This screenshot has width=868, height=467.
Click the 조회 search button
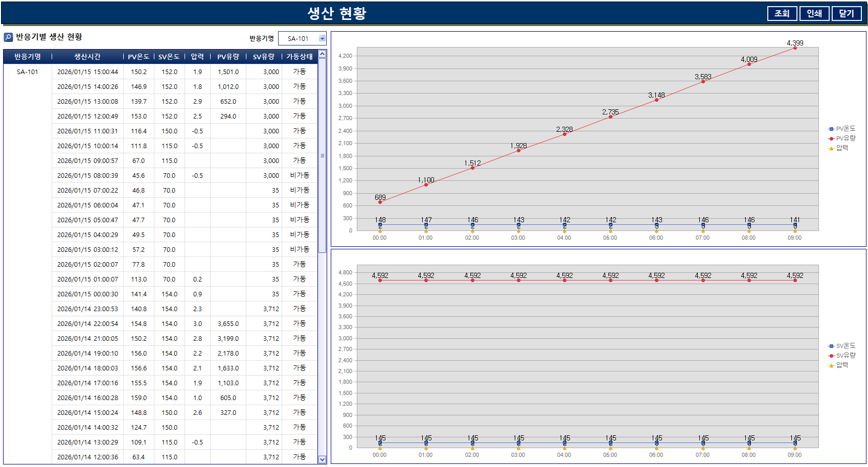click(782, 14)
